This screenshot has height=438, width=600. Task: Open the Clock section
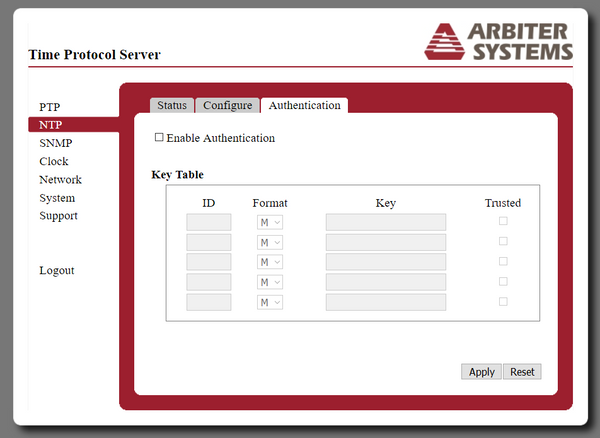(54, 161)
